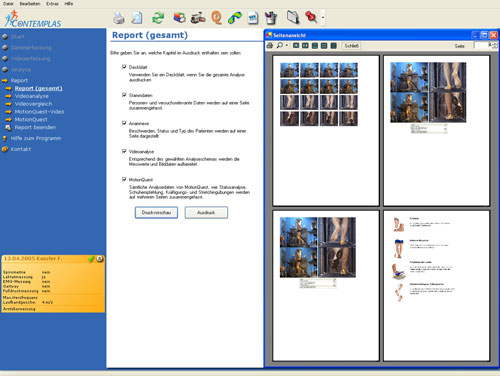Open the stacked books icon
Image resolution: width=500 pixels, height=376 pixels.
click(x=179, y=18)
